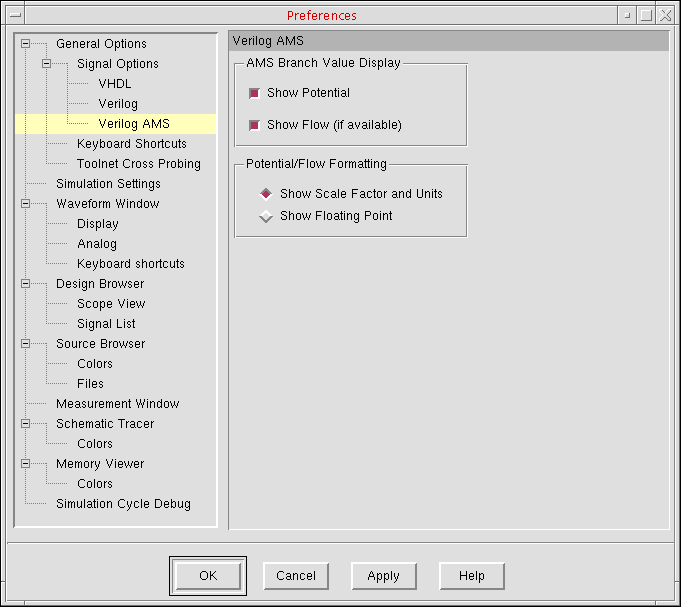Viewport: 681px width, 607px height.
Task: Open General Options Keyboard Shortcuts page
Action: tap(132, 144)
